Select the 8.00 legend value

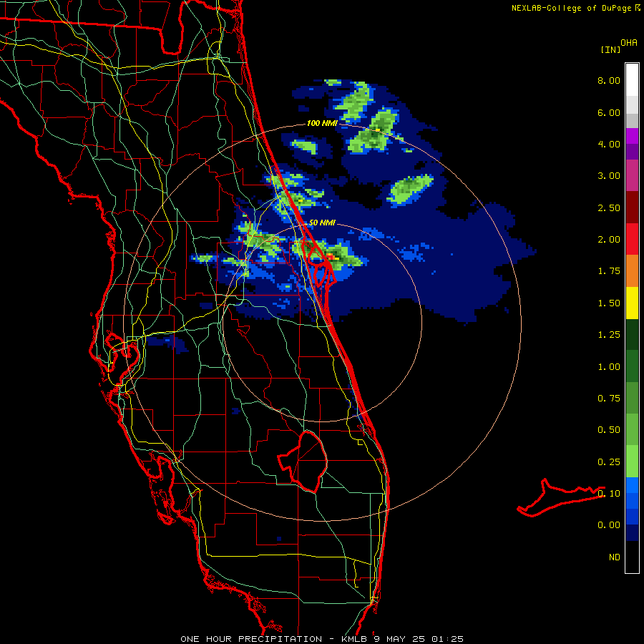pyautogui.click(x=609, y=80)
